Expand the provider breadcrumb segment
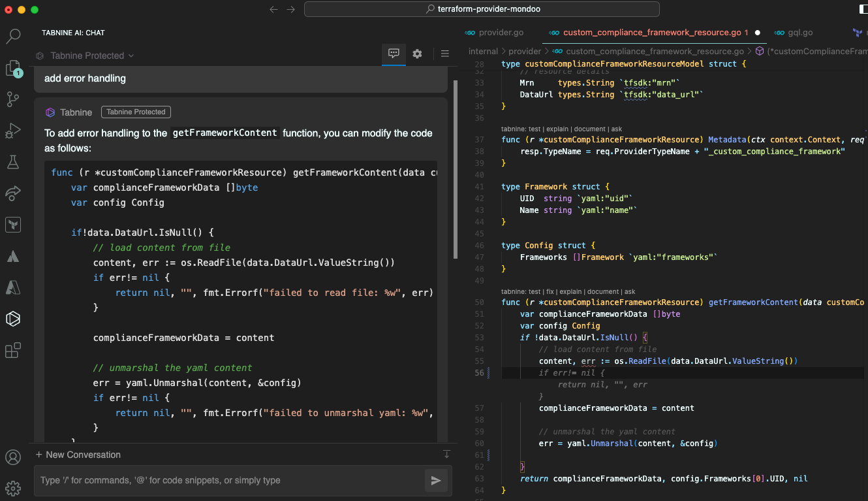Viewport: 868px width, 501px height. [x=525, y=51]
